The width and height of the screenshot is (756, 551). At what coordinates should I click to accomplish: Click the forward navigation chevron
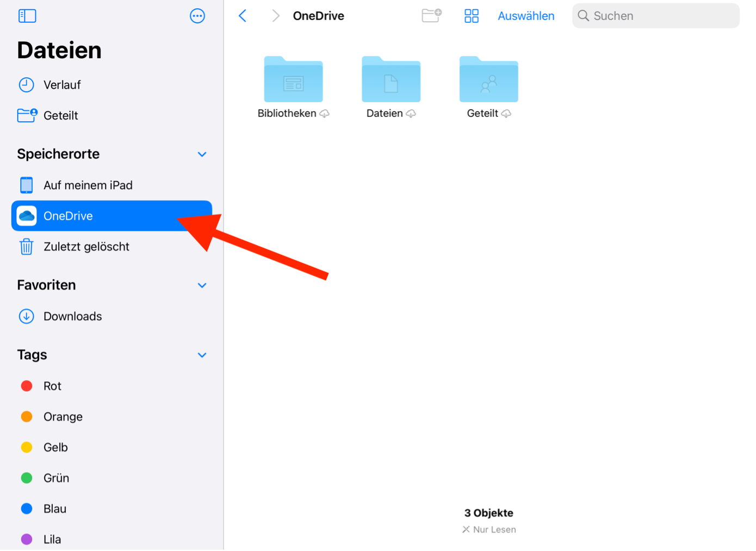tap(275, 16)
